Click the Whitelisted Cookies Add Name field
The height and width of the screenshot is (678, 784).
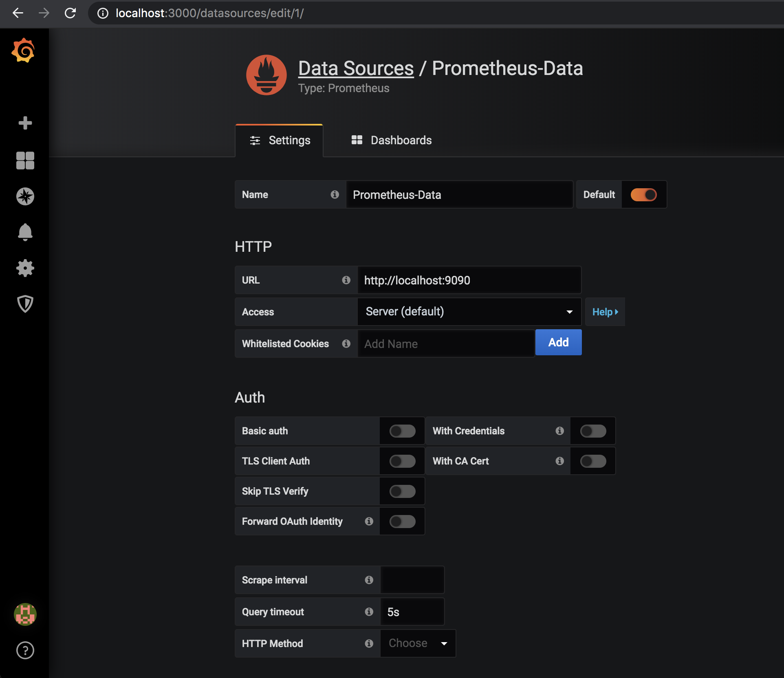(446, 343)
